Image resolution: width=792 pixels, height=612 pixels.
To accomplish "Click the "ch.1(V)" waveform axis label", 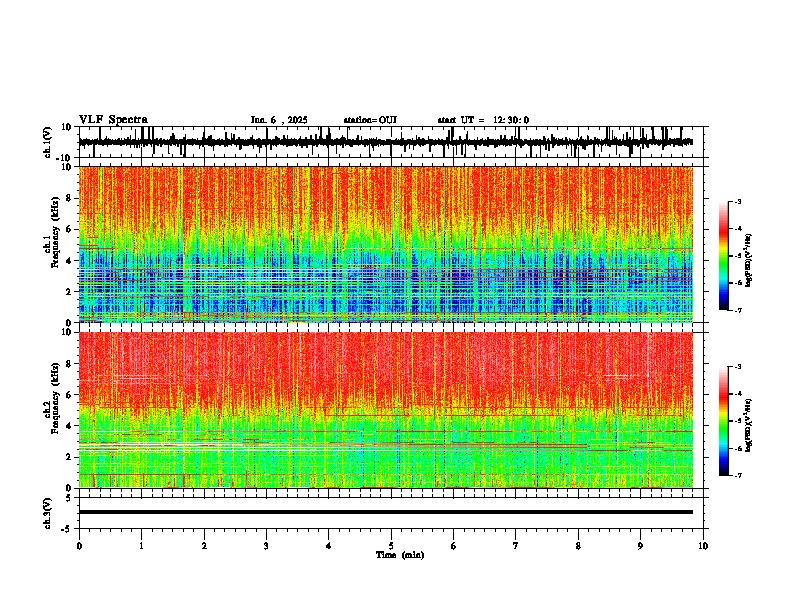I will [48, 142].
